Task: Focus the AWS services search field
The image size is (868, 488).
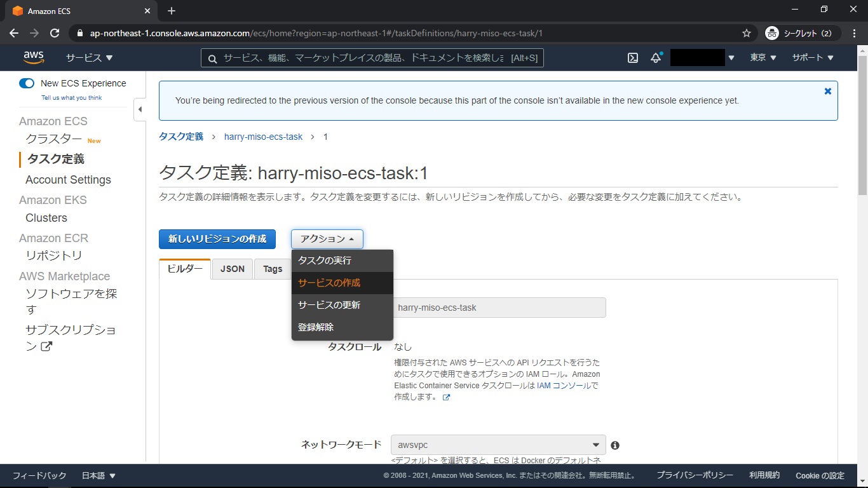Action: coord(372,58)
